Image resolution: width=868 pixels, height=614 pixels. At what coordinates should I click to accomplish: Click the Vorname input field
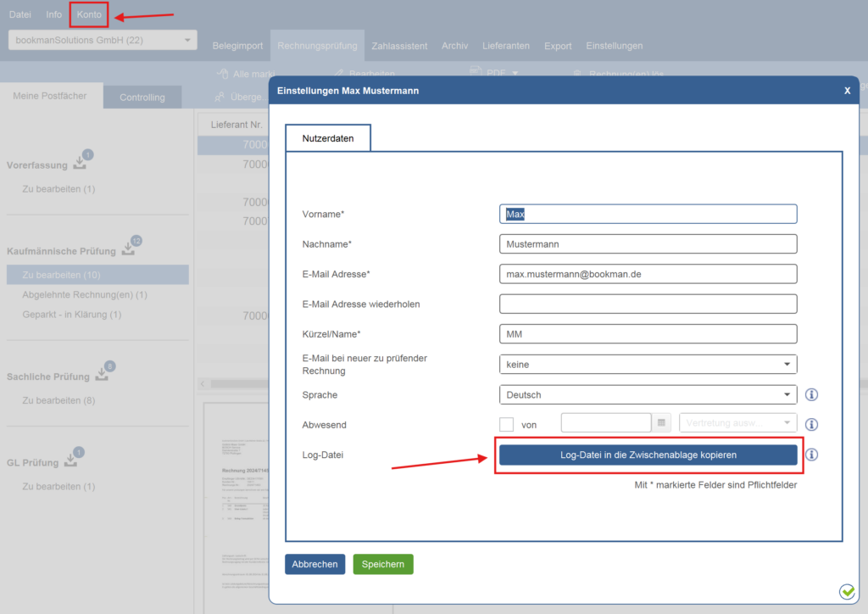pos(648,215)
